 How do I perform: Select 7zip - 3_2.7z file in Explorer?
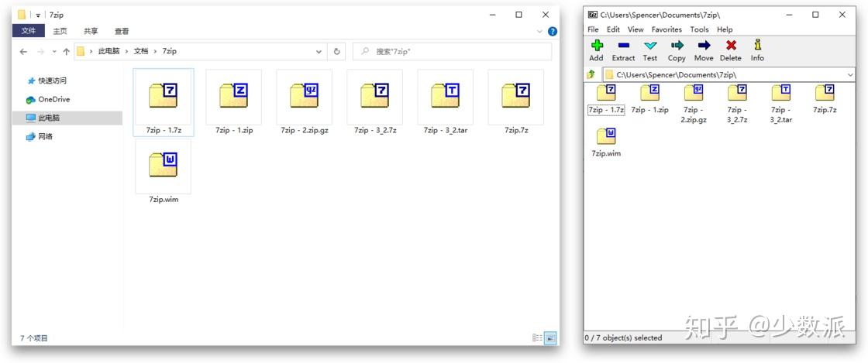(375, 102)
